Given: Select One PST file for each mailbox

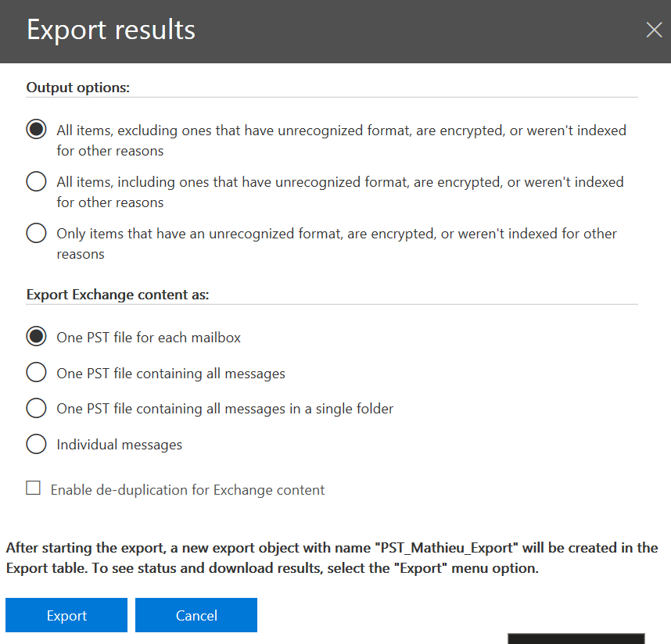Looking at the screenshot, I should pyautogui.click(x=37, y=337).
